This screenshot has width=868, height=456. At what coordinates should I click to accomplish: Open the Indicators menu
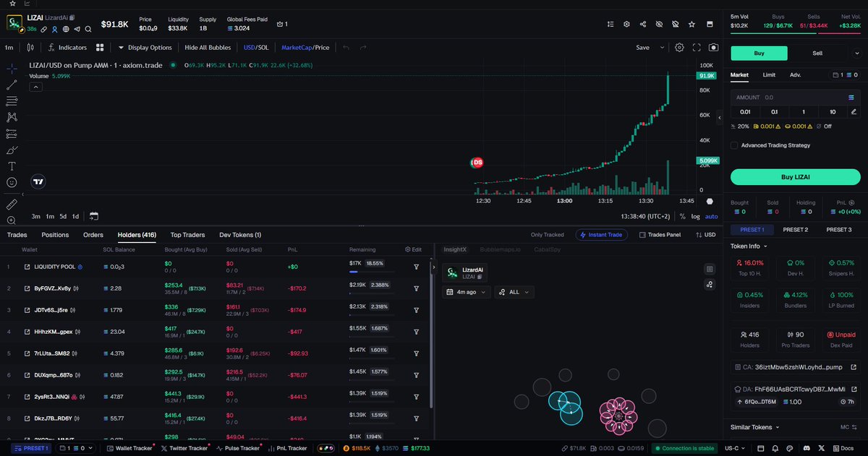point(67,48)
